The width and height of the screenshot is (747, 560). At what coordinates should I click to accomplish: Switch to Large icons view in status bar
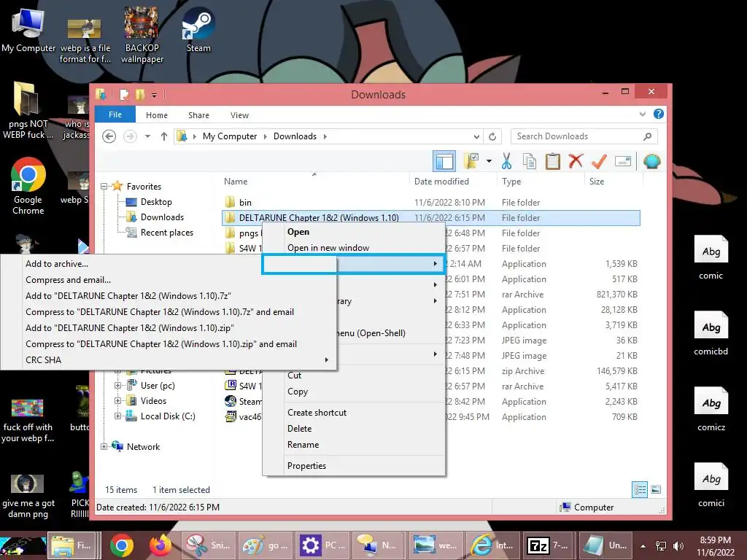click(656, 489)
